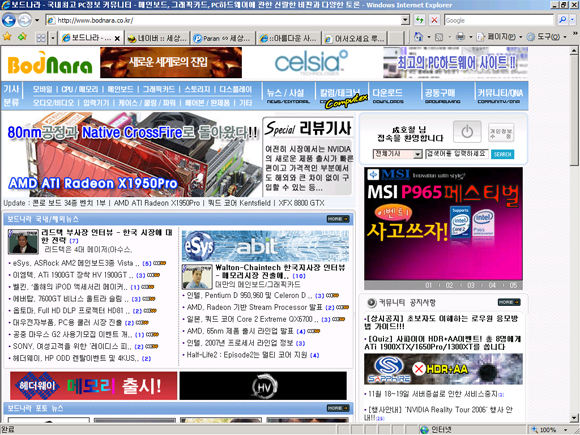Focus the Google search box

click(499, 20)
